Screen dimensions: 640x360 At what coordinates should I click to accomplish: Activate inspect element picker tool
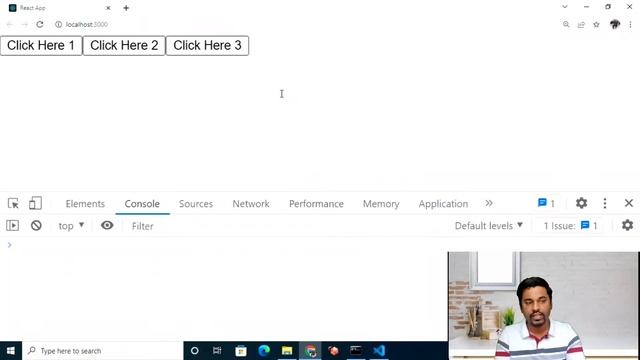(13, 203)
